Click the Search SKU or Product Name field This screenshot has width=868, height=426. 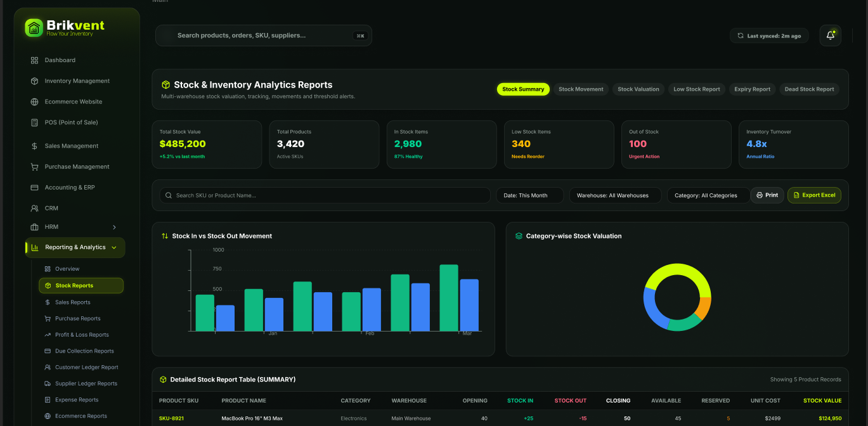[325, 195]
